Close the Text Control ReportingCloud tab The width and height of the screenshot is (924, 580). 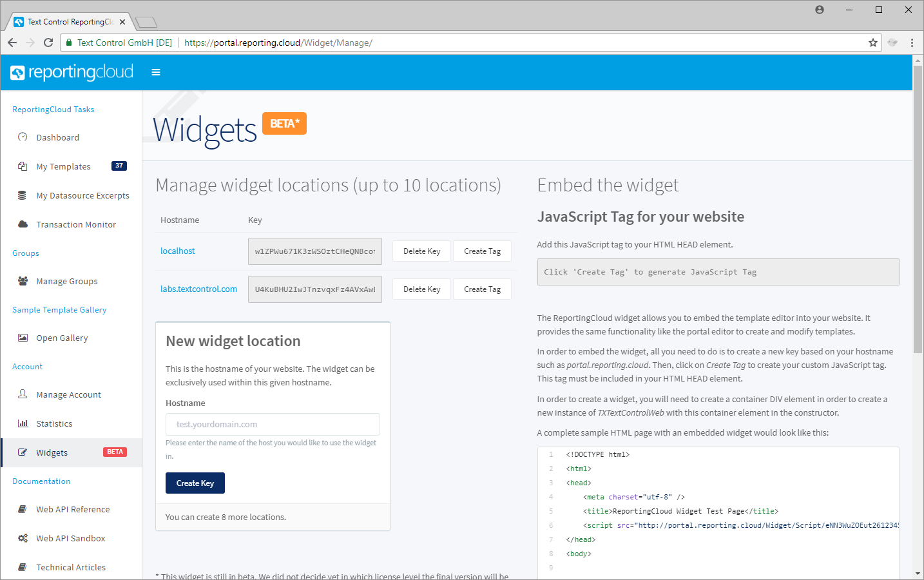(x=122, y=22)
